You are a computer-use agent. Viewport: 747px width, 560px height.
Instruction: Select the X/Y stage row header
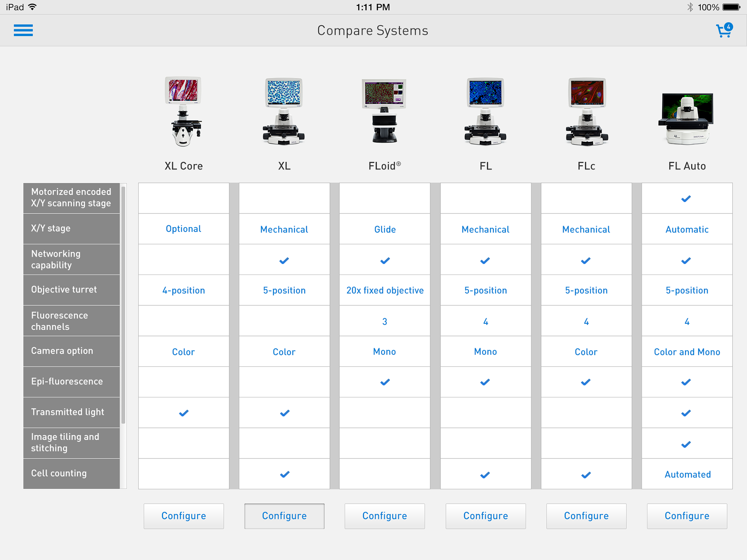point(72,229)
